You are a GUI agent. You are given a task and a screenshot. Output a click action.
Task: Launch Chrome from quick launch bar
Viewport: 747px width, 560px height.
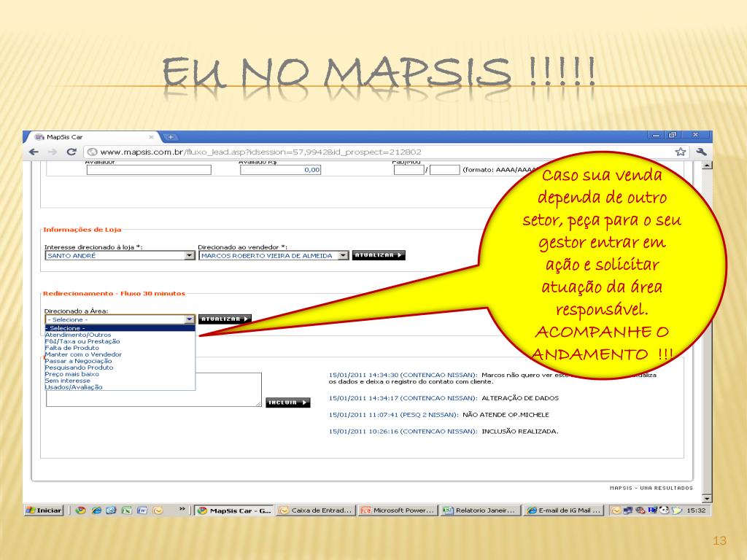80,510
